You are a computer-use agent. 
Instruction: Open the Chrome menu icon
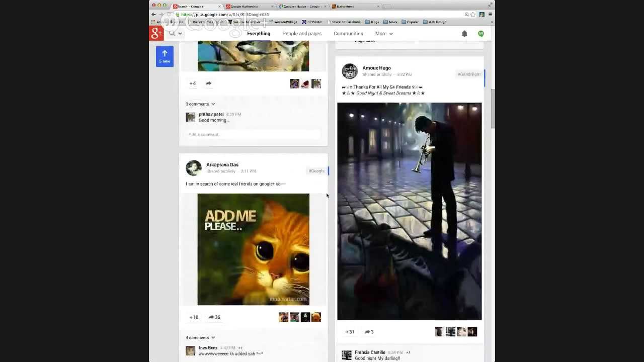pos(490,15)
